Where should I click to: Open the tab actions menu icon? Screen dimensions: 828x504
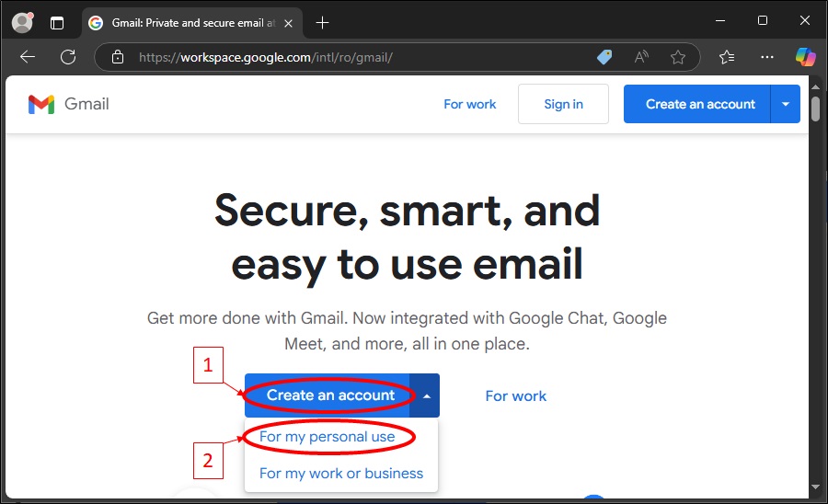click(x=57, y=22)
